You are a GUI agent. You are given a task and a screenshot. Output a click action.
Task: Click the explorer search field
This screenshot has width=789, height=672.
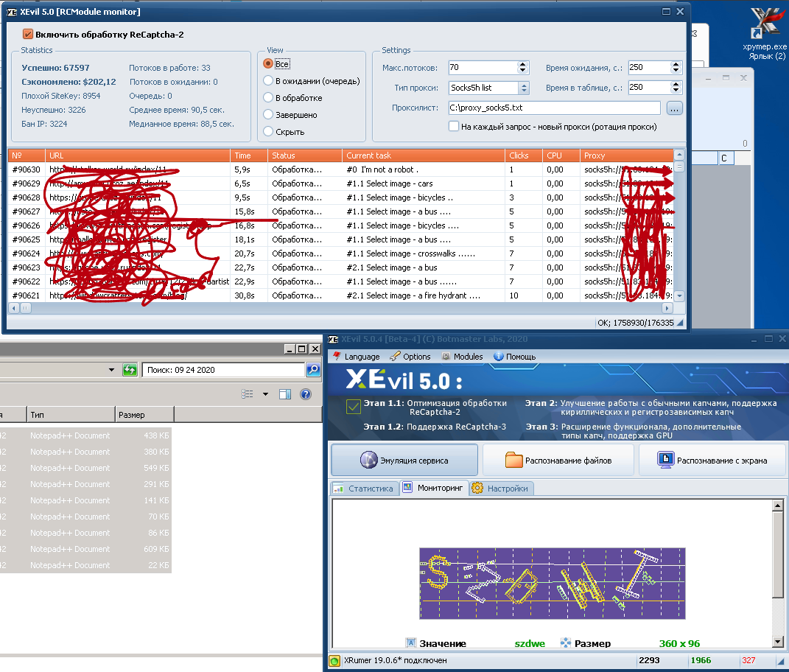224,370
